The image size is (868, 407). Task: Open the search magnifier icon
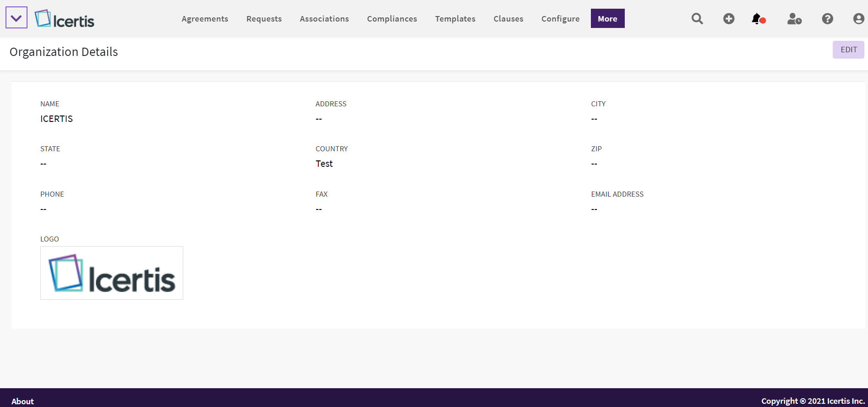(697, 19)
